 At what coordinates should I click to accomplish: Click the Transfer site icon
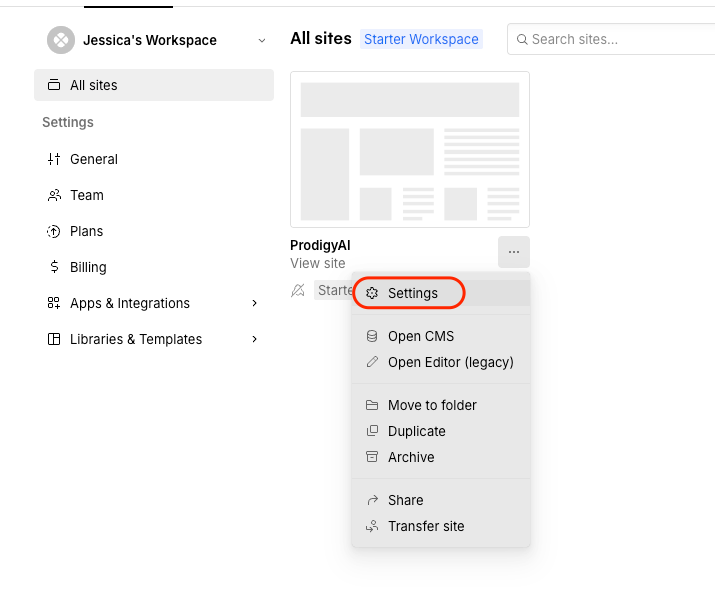pyautogui.click(x=372, y=526)
